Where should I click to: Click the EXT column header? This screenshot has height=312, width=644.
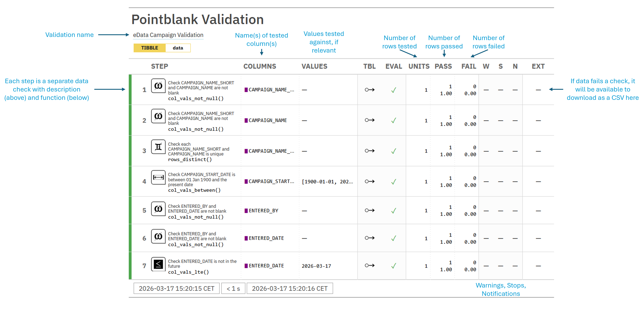(x=538, y=66)
